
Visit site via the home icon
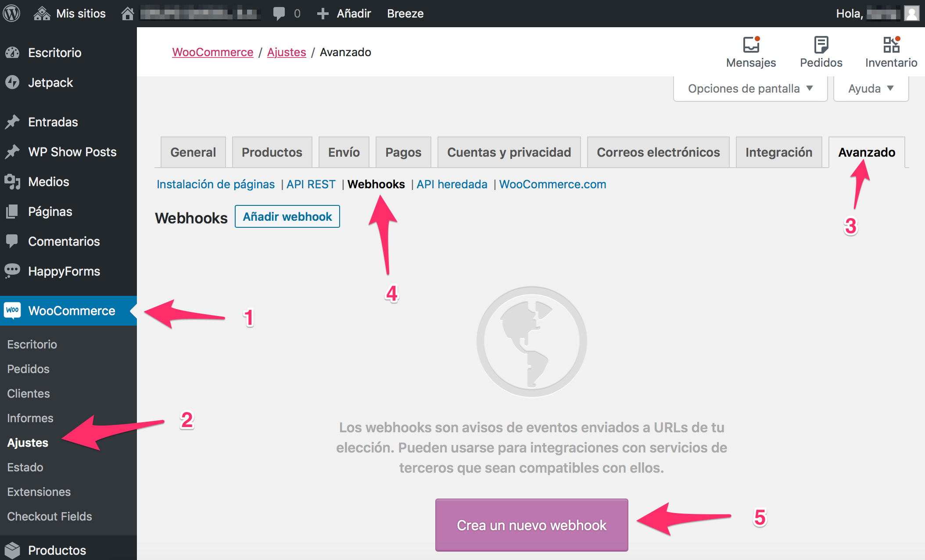128,14
